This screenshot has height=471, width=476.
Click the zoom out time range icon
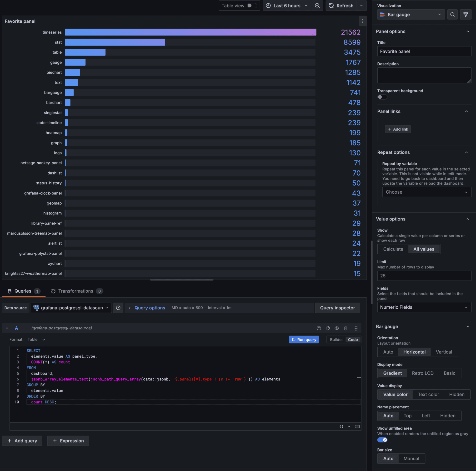click(x=317, y=5)
